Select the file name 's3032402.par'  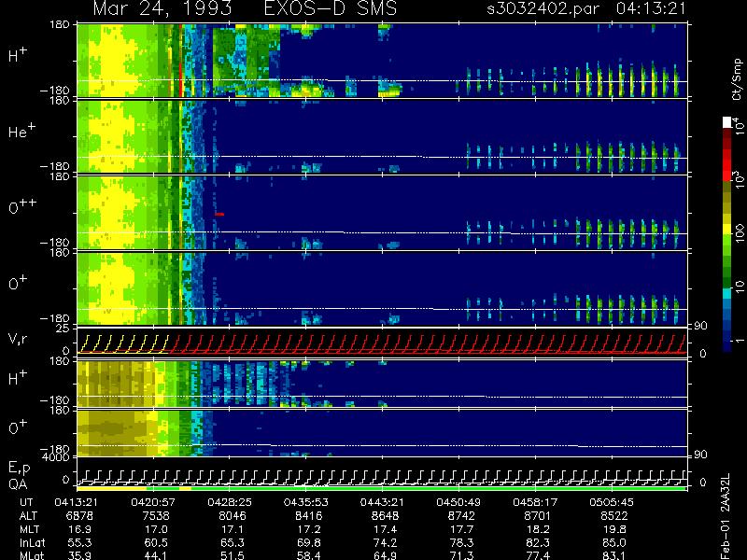(543, 9)
